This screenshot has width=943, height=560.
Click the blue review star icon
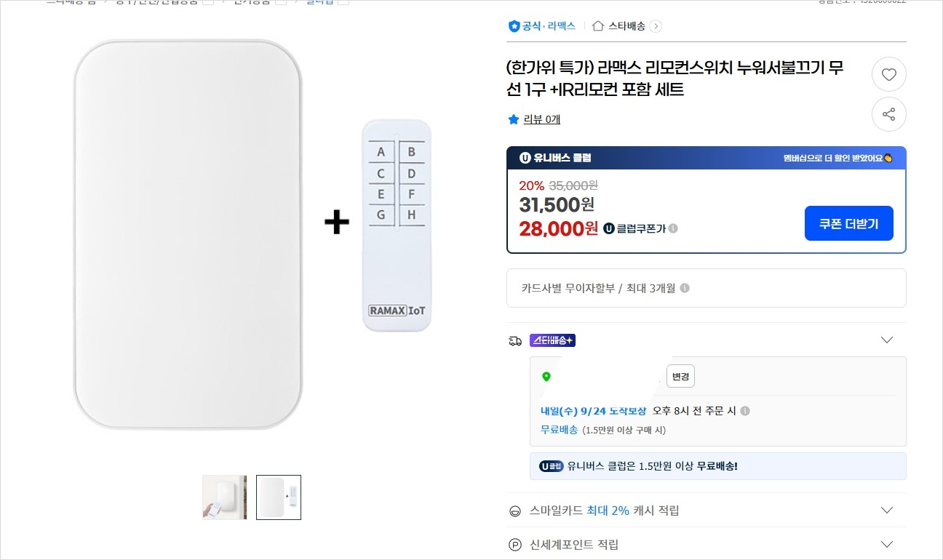(x=514, y=119)
